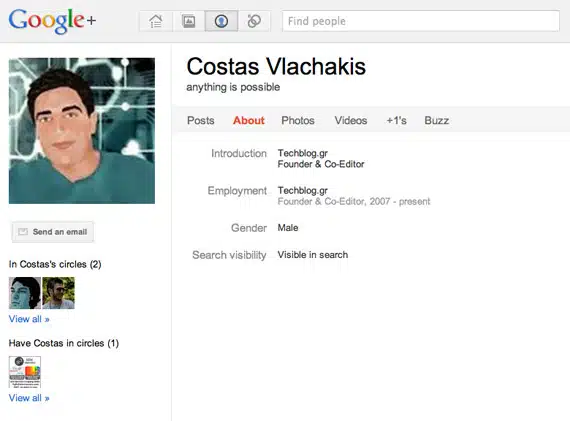Open second photo avatar in Costas's circles
The height and width of the screenshot is (421, 570).
pos(59,293)
